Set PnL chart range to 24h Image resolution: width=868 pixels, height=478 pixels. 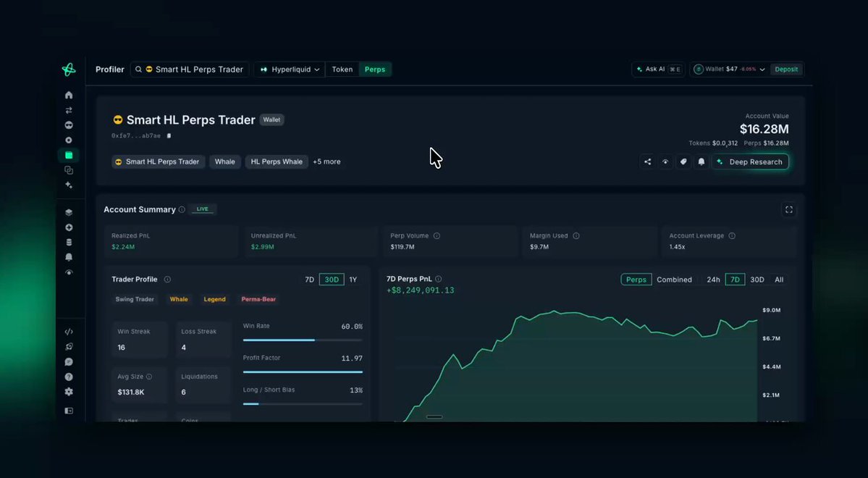[x=714, y=280]
